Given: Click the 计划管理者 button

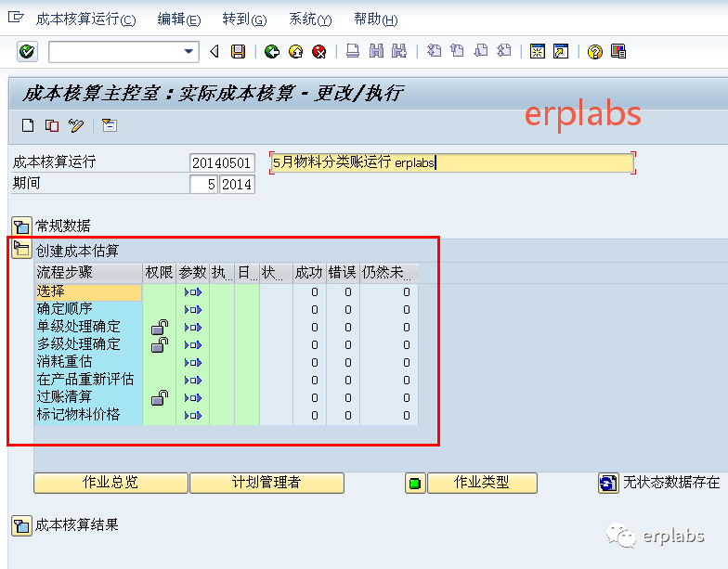Looking at the screenshot, I should pyautogui.click(x=267, y=483).
